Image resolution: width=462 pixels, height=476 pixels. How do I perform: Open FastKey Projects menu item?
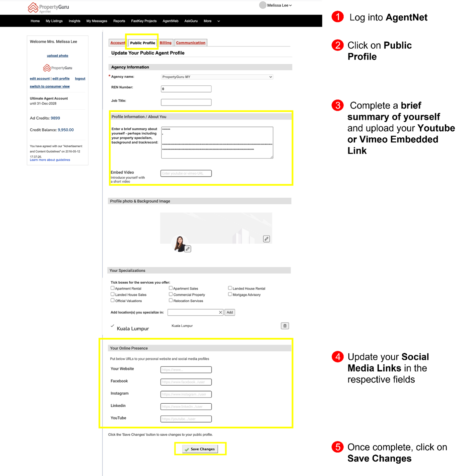pyautogui.click(x=144, y=21)
